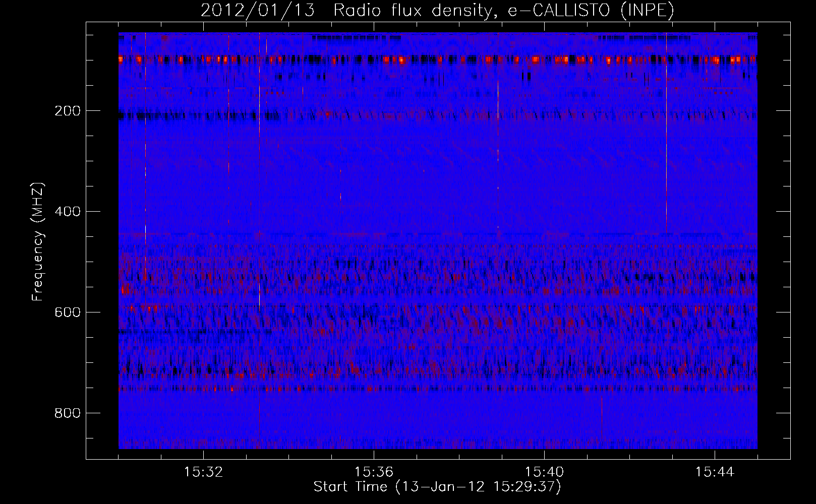The width and height of the screenshot is (816, 504).
Task: Click the 15:36 time tick label
Action: [x=374, y=472]
